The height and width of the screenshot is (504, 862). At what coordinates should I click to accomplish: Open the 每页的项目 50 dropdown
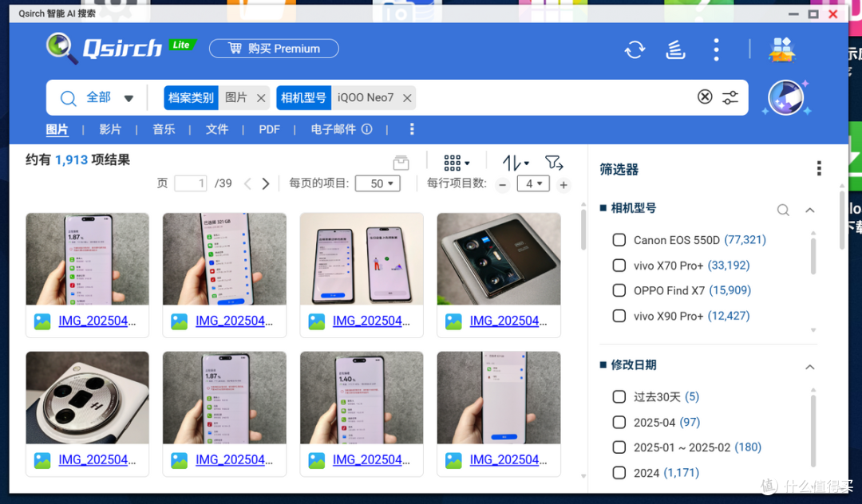coord(378,183)
